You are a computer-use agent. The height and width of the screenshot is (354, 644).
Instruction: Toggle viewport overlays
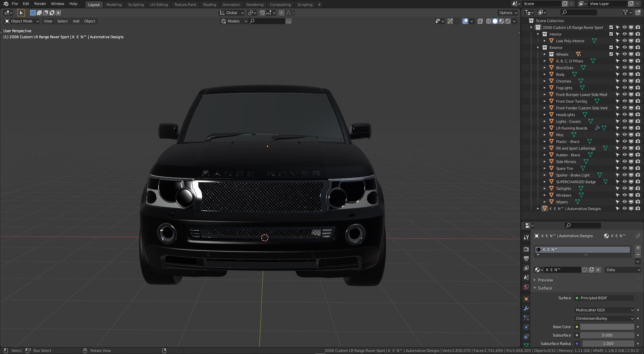pos(465,21)
